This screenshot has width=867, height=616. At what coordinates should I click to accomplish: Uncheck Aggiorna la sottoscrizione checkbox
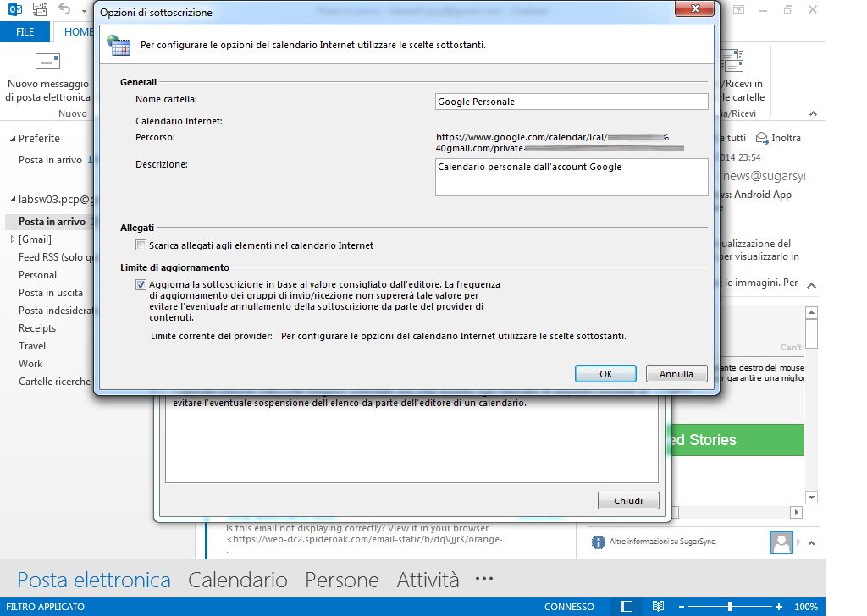tap(141, 285)
